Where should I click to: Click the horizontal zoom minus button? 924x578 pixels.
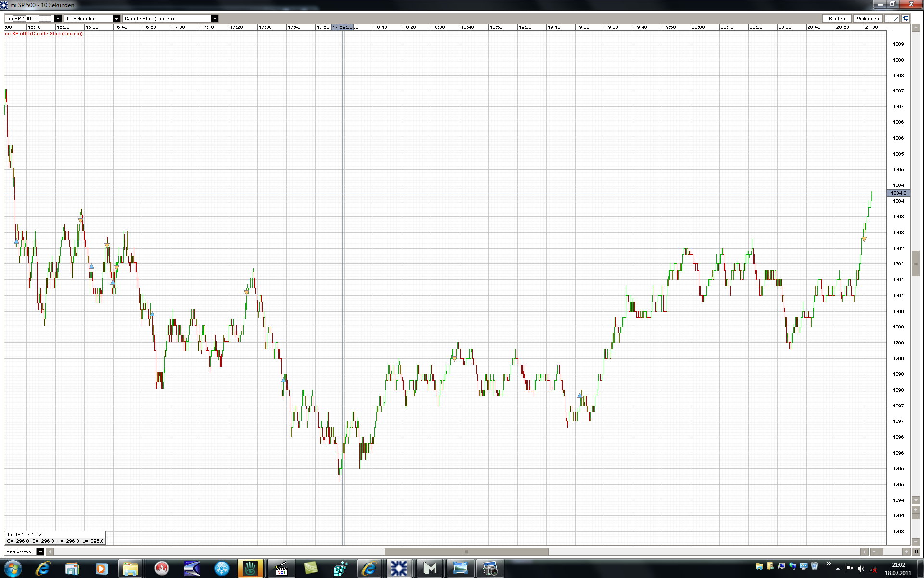coord(874,552)
